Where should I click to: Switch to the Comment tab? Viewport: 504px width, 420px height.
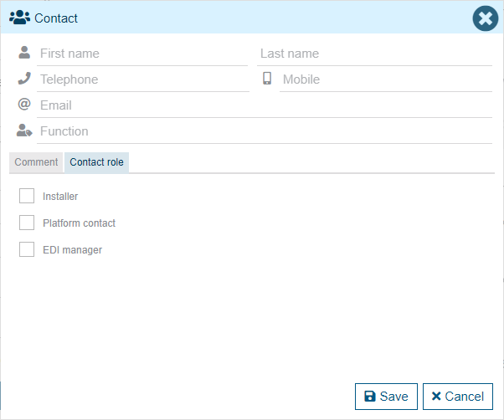pos(36,162)
